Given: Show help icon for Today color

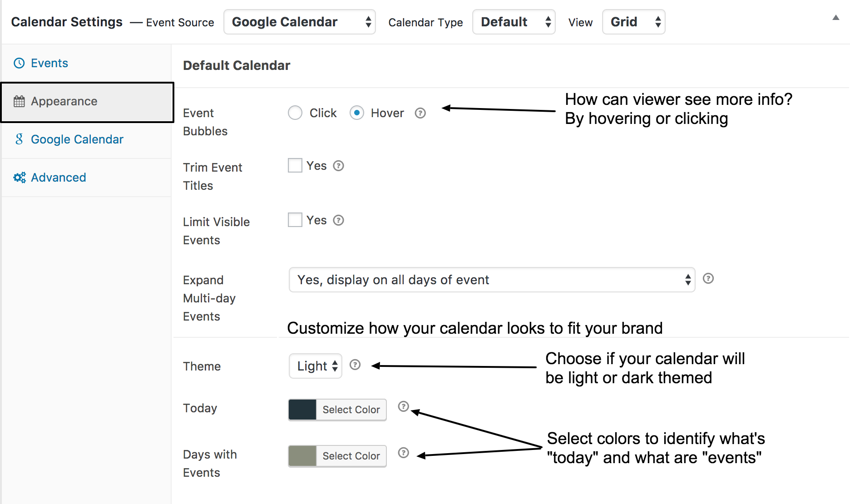Looking at the screenshot, I should click(404, 406).
